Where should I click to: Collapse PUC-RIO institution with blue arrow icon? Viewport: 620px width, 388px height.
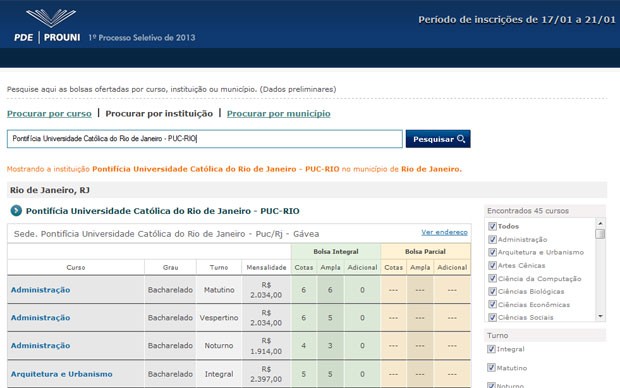pos(16,211)
